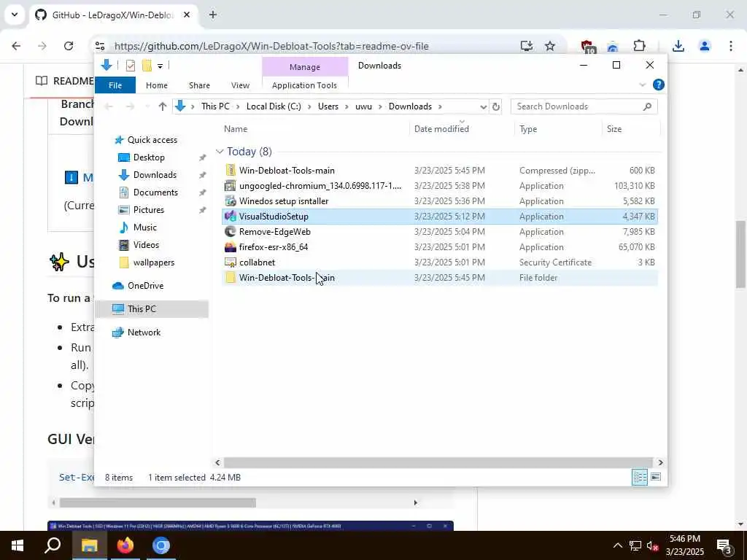
Task: Switch to details view layout icon
Action: point(639,477)
